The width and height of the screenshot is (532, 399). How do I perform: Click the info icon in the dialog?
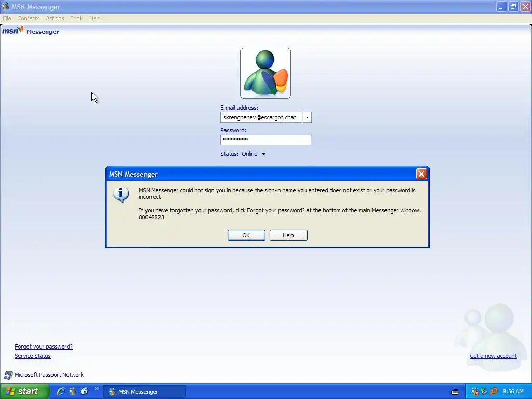coord(121,195)
